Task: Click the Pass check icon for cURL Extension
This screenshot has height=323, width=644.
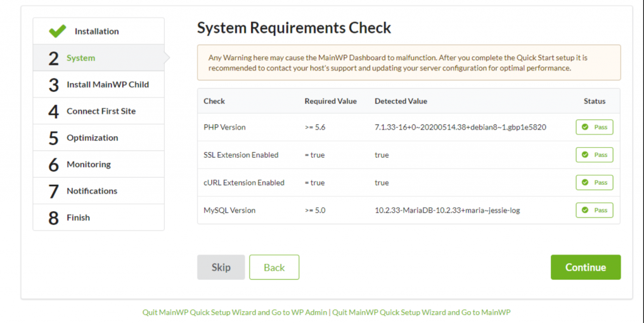Action: click(x=585, y=183)
